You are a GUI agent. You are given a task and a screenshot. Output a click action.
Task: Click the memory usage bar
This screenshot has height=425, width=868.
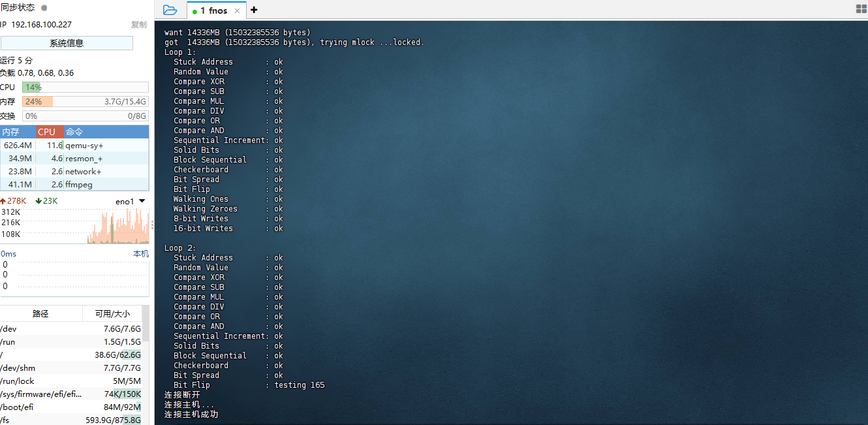pos(85,101)
